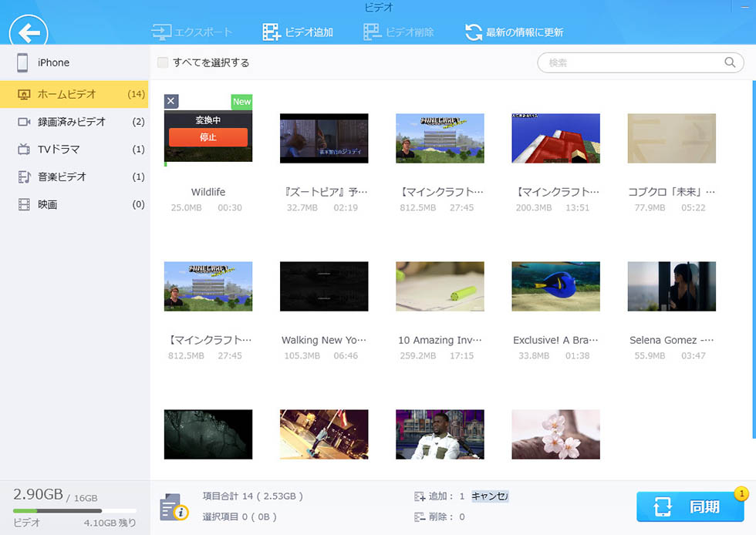Click the refresh (最新の情報に更新) arrows icon
Image resolution: width=756 pixels, height=535 pixels.
(x=474, y=32)
